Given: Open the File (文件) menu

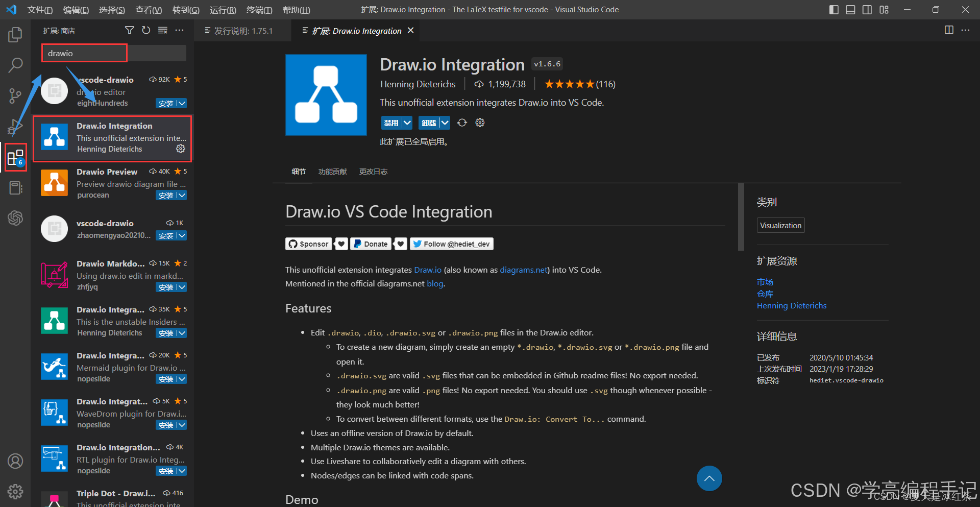Looking at the screenshot, I should (x=40, y=10).
